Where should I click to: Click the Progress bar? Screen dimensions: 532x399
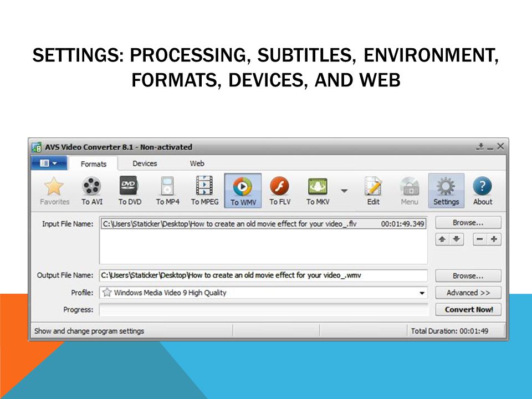coord(264,309)
